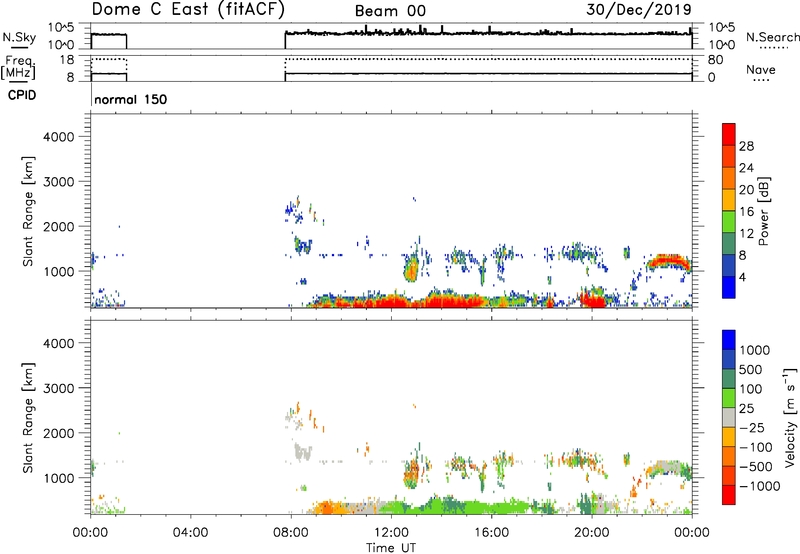
Task: Click the "4000" tick on the power panel
Action: 58,137
